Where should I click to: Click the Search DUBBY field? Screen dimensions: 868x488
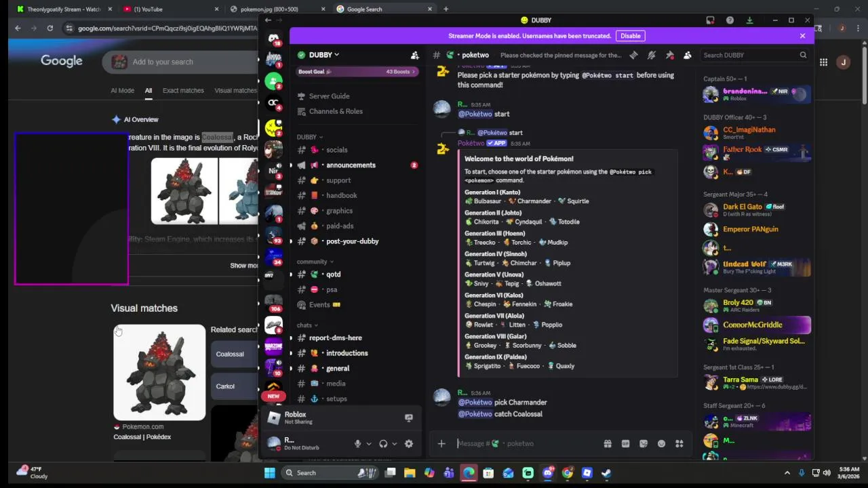pyautogui.click(x=755, y=55)
